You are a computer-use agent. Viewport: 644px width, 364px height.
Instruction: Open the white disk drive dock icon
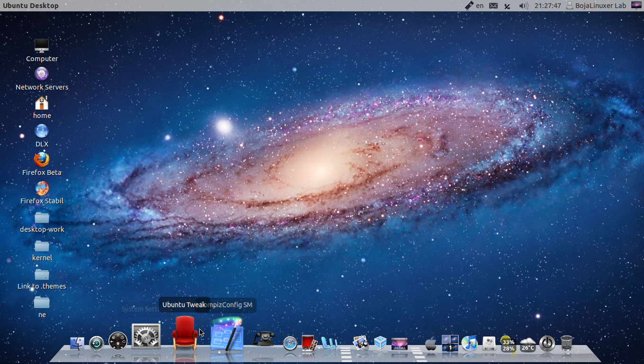pyautogui.click(x=489, y=344)
